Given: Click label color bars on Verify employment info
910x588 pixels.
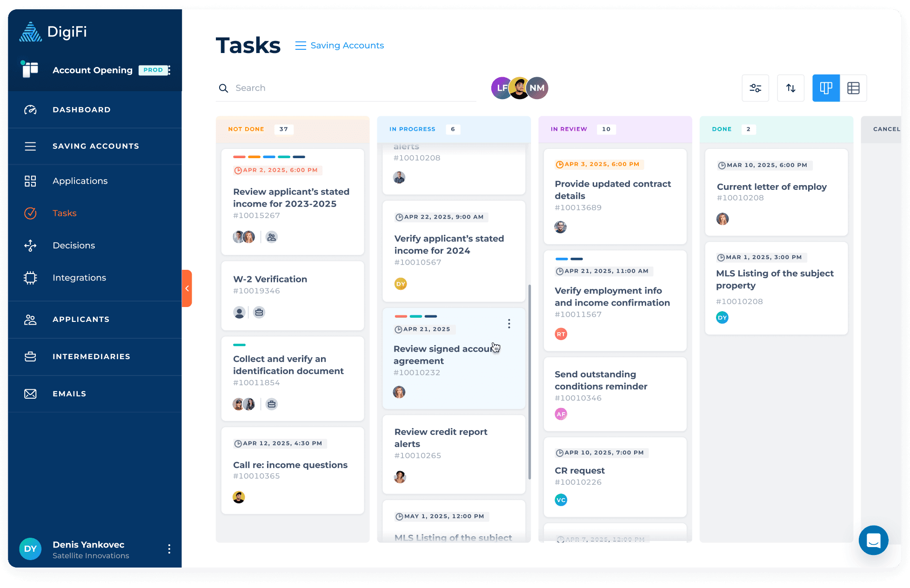Looking at the screenshot, I should coord(569,259).
